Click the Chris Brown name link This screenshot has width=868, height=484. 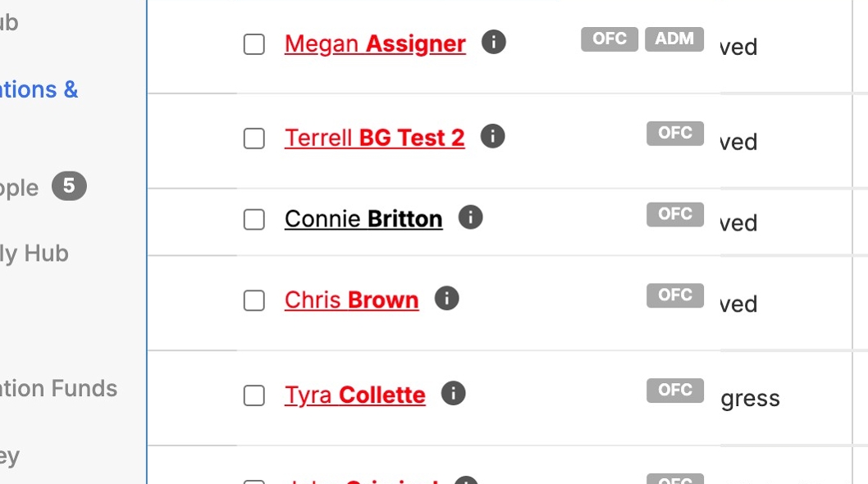click(351, 300)
